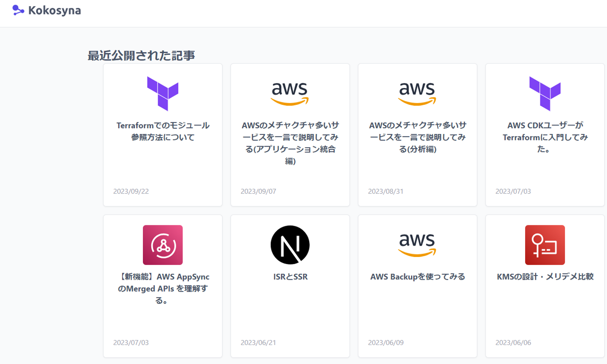Viewport: 607px width, 364px height.
Task: Open 'AWS Backupを使ってみる' article title
Action: tap(417, 277)
